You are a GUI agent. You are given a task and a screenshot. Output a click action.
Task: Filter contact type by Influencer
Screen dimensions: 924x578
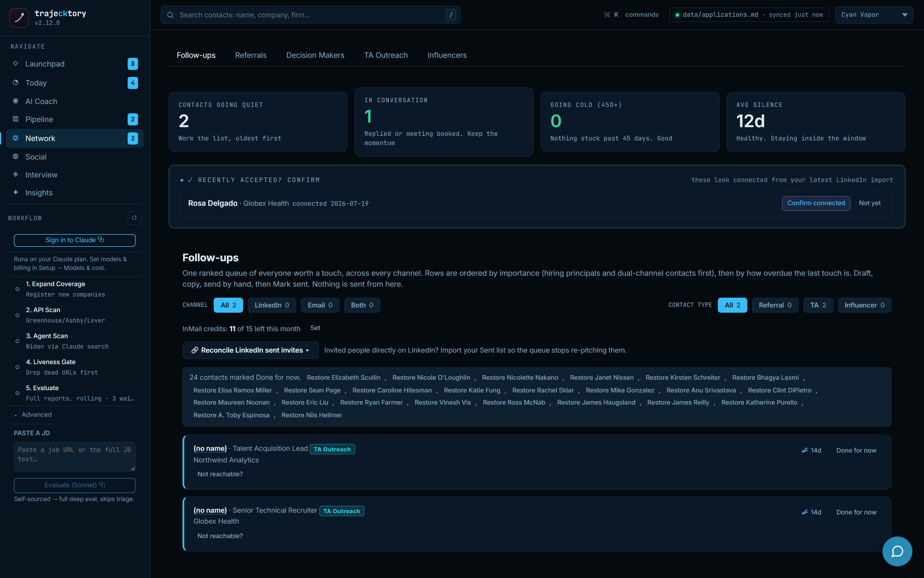coord(865,305)
